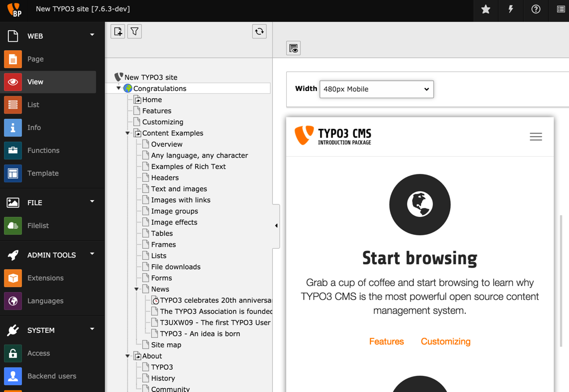Collapse the SYSTEM module group
This screenshot has width=569, height=392.
(92, 329)
